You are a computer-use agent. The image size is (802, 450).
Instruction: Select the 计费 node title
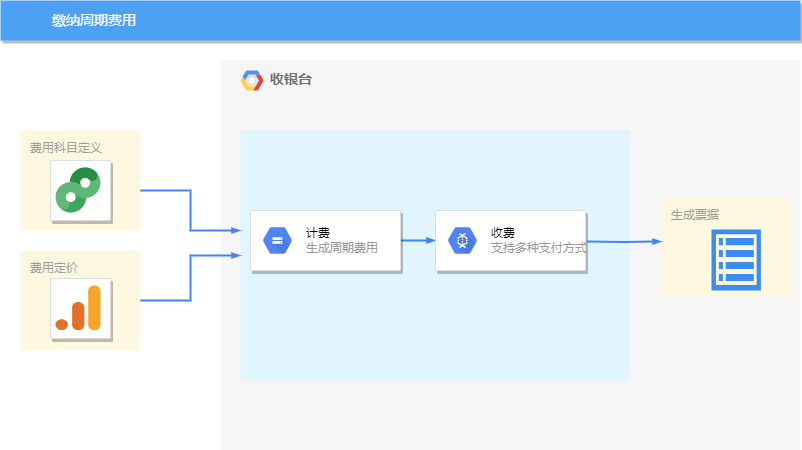[x=318, y=233]
